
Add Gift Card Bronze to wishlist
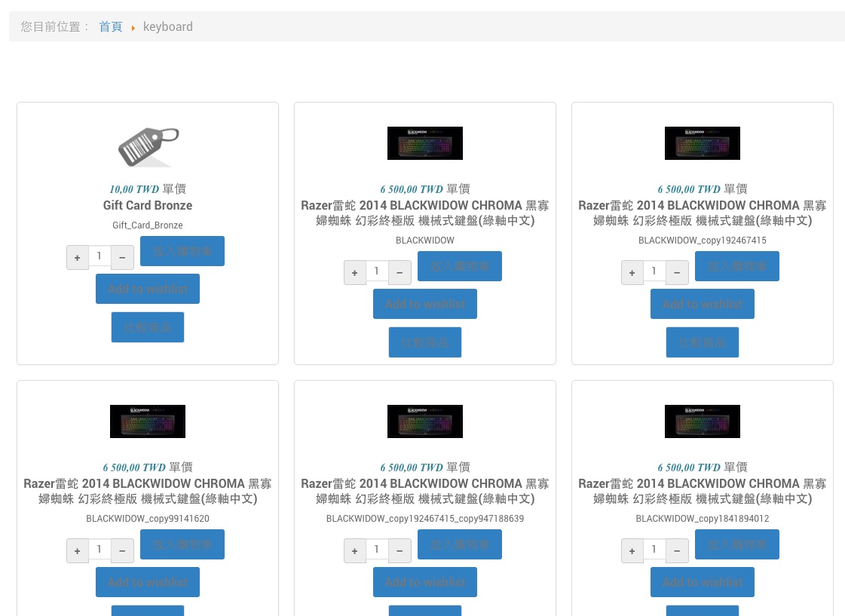148,289
